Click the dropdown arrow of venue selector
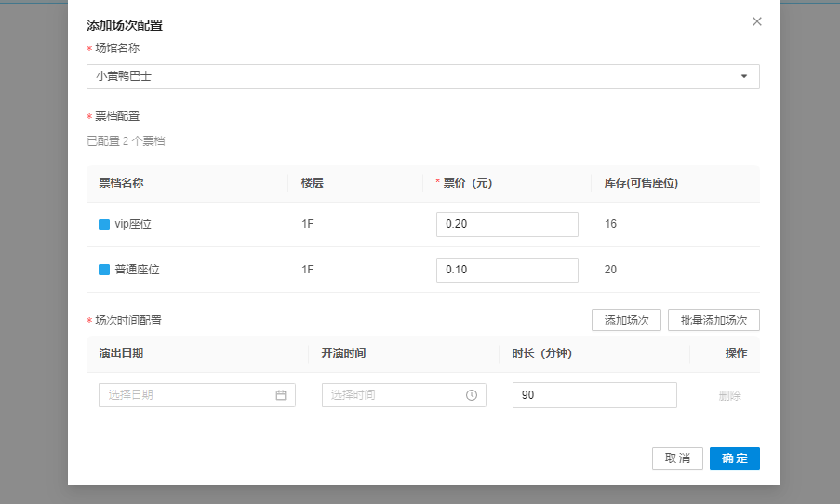This screenshot has height=504, width=840. 744,76
